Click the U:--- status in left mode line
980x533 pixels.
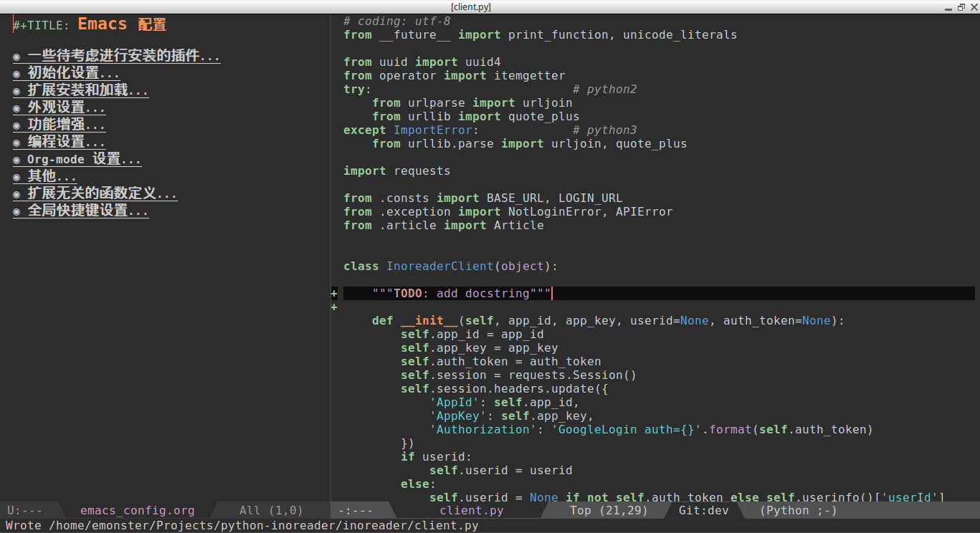point(24,511)
